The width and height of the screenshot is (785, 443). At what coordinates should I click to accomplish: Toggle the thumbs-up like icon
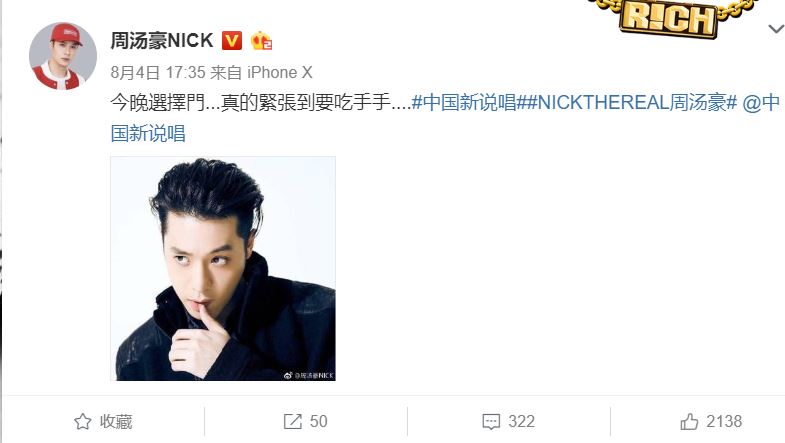pyautogui.click(x=689, y=421)
